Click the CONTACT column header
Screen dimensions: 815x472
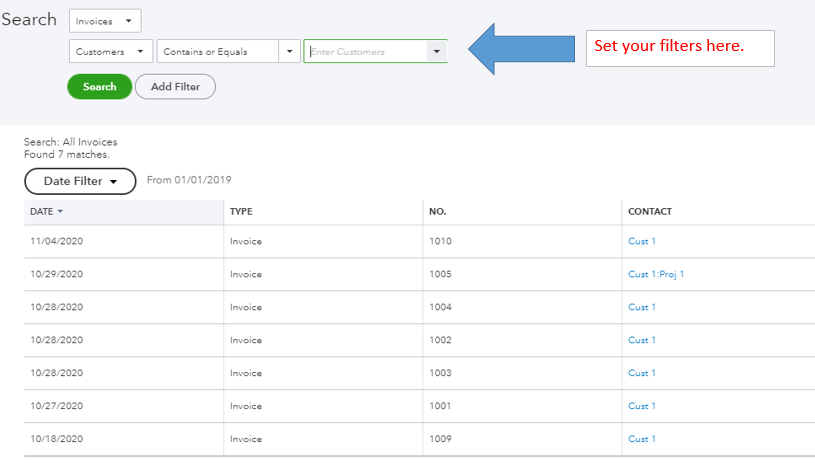click(x=650, y=212)
